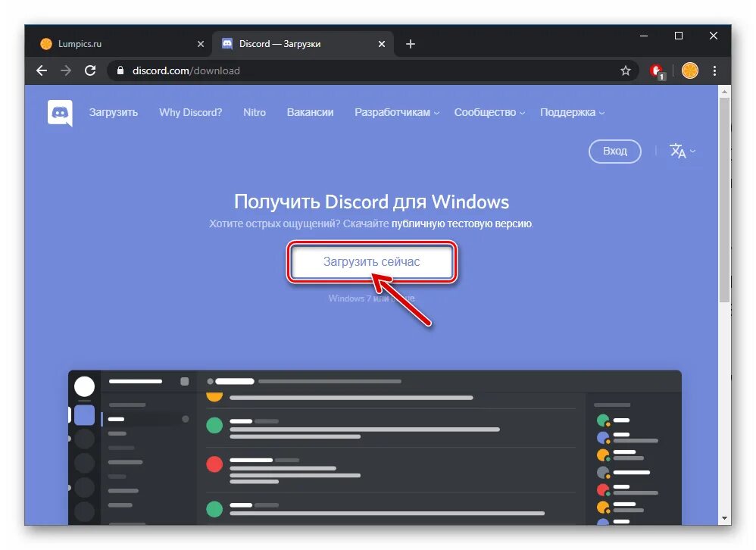
Task: Open the red extension icon with badge
Action: pos(658,71)
